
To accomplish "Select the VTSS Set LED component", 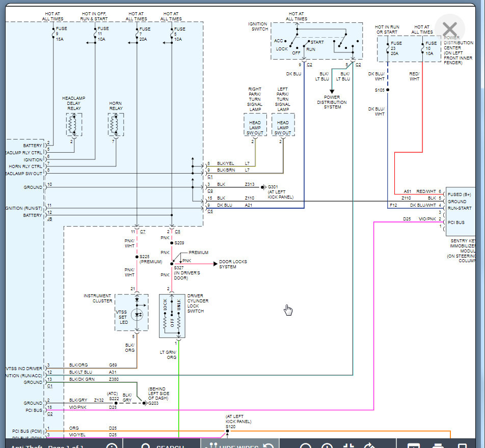I will point(132,313).
